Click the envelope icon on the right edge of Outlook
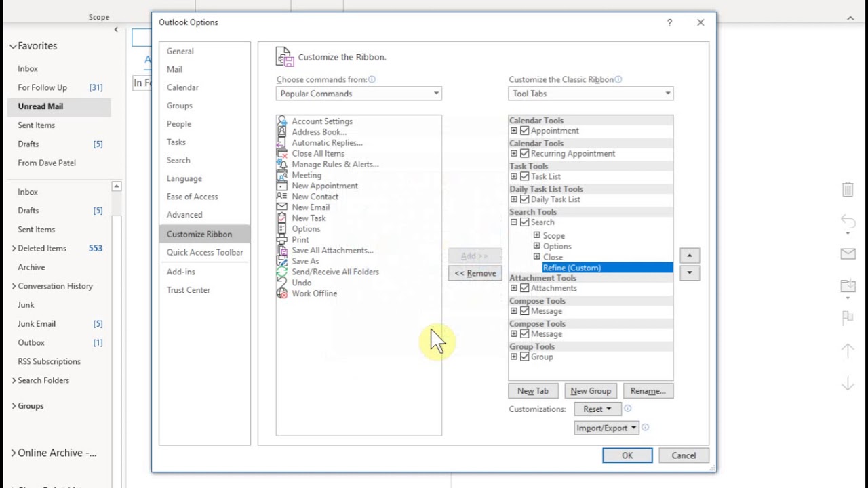This screenshot has height=488, width=868. click(x=848, y=254)
